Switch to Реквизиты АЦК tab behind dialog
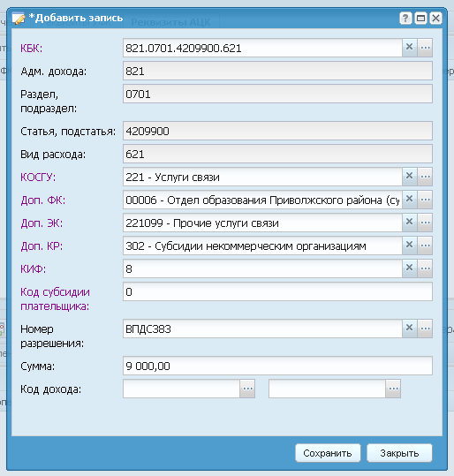Image resolution: width=454 pixels, height=476 pixels. (x=170, y=22)
